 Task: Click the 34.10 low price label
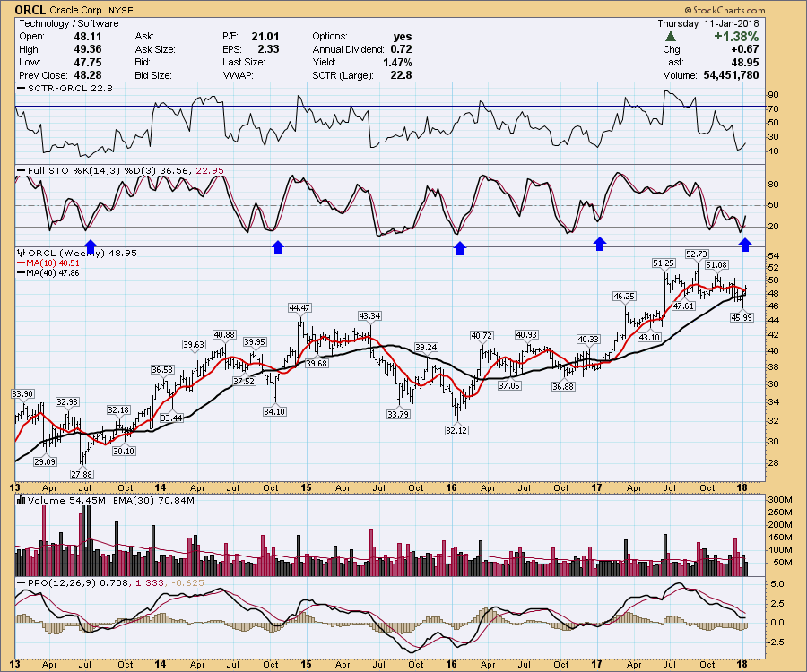click(274, 411)
